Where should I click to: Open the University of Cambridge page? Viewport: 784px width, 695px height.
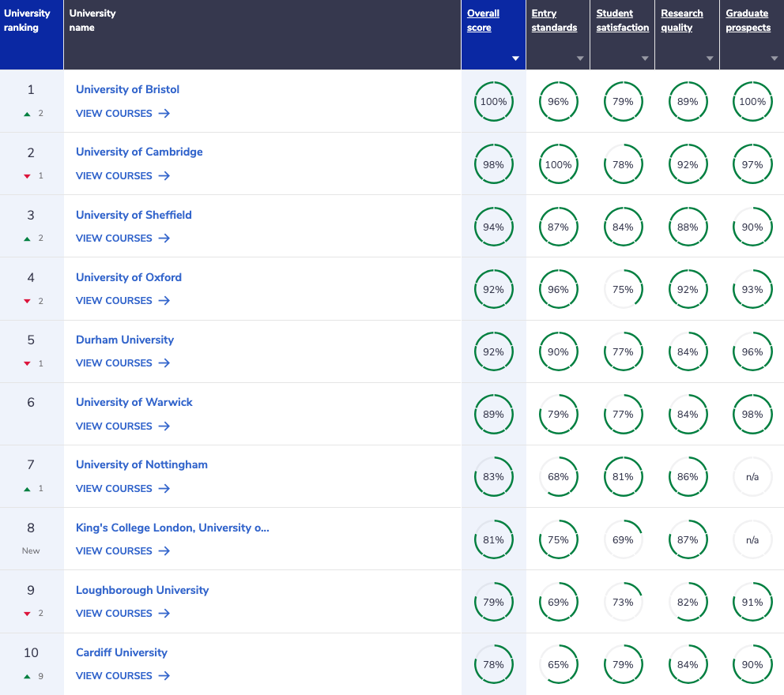pos(139,152)
